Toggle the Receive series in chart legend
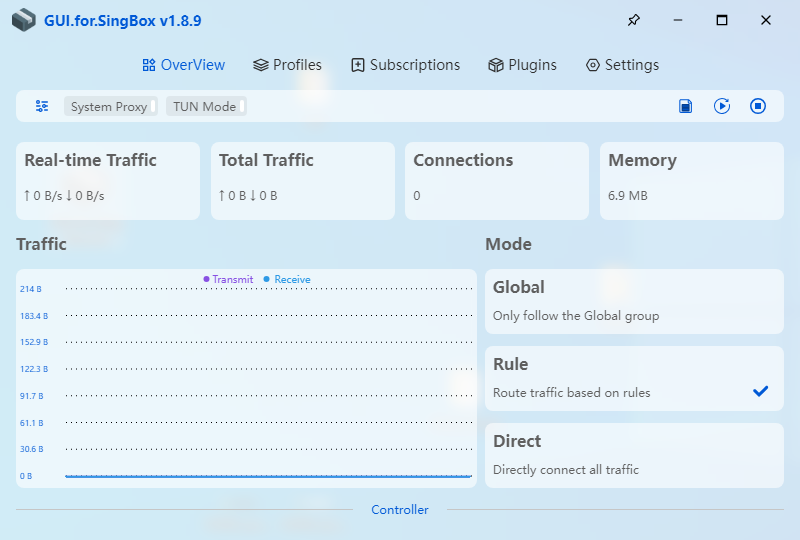 click(x=287, y=279)
